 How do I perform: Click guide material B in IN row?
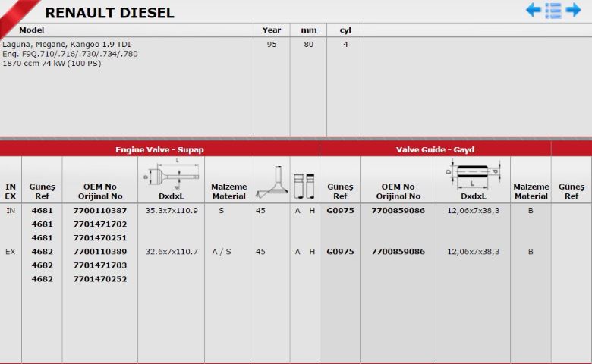point(531,210)
